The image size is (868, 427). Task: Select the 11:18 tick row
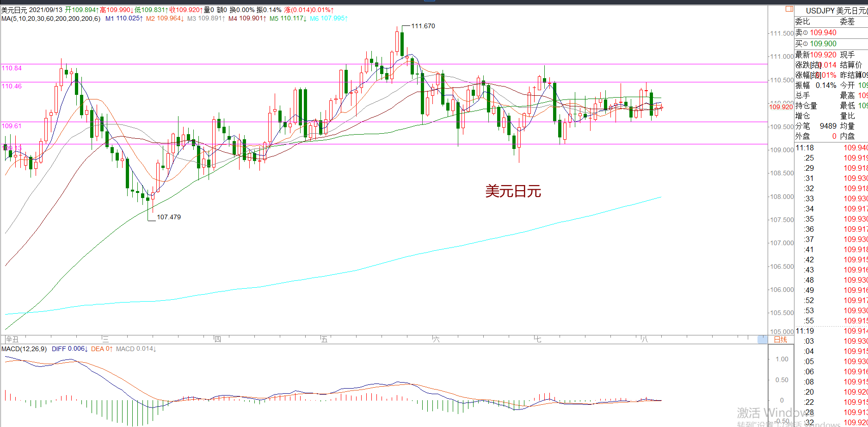tap(831, 148)
